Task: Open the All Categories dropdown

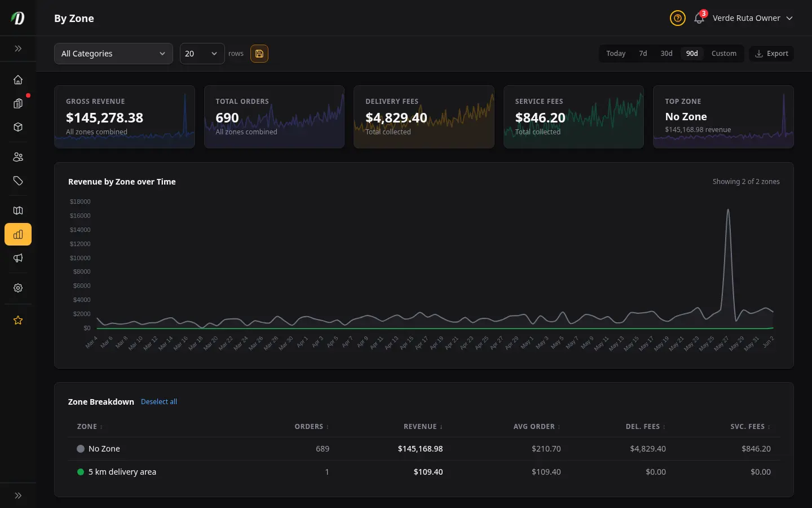Action: point(113,54)
